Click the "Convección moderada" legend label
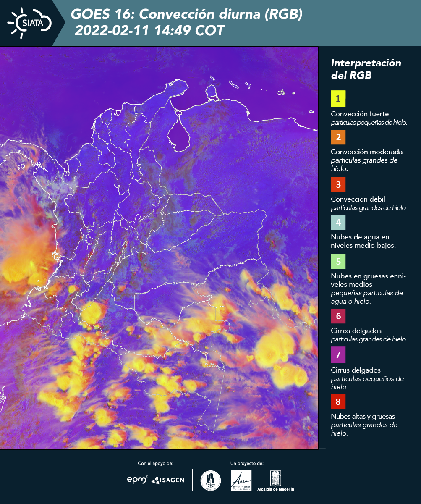Screen dimensions: 421x504 [366, 152]
